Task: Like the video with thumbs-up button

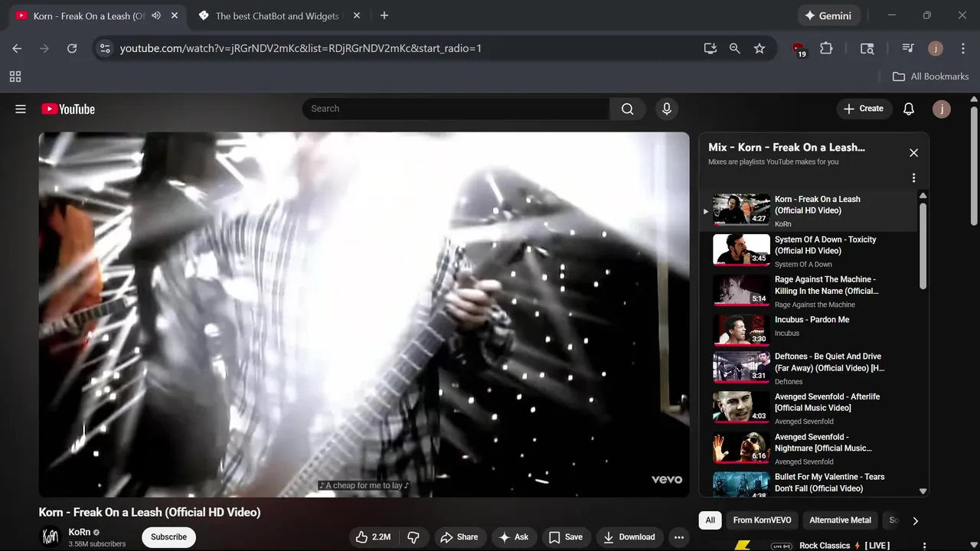Action: (374, 537)
